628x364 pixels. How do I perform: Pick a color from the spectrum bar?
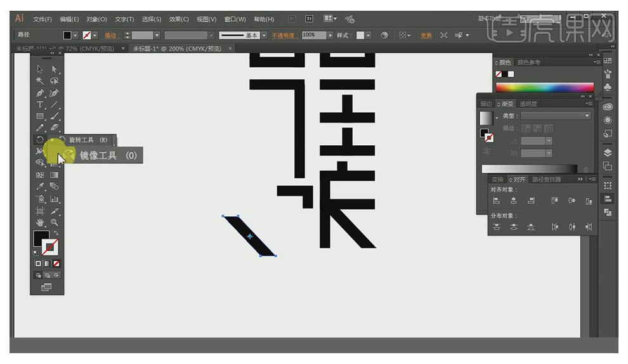[x=544, y=88]
